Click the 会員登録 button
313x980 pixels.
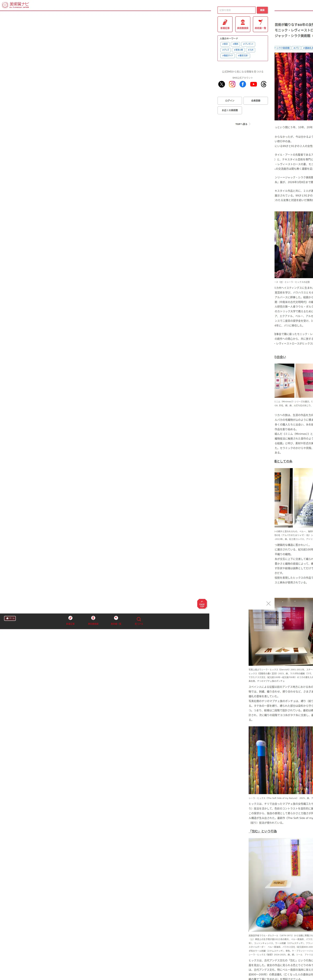256,101
